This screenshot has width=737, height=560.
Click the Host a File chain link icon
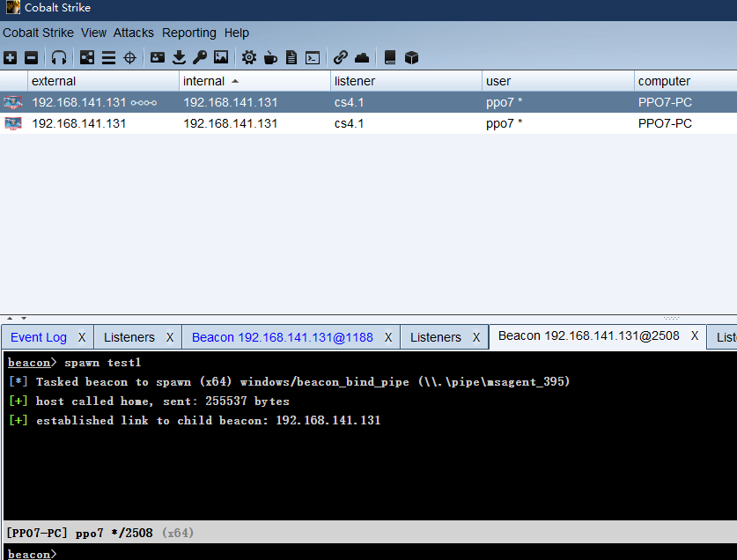tap(340, 58)
